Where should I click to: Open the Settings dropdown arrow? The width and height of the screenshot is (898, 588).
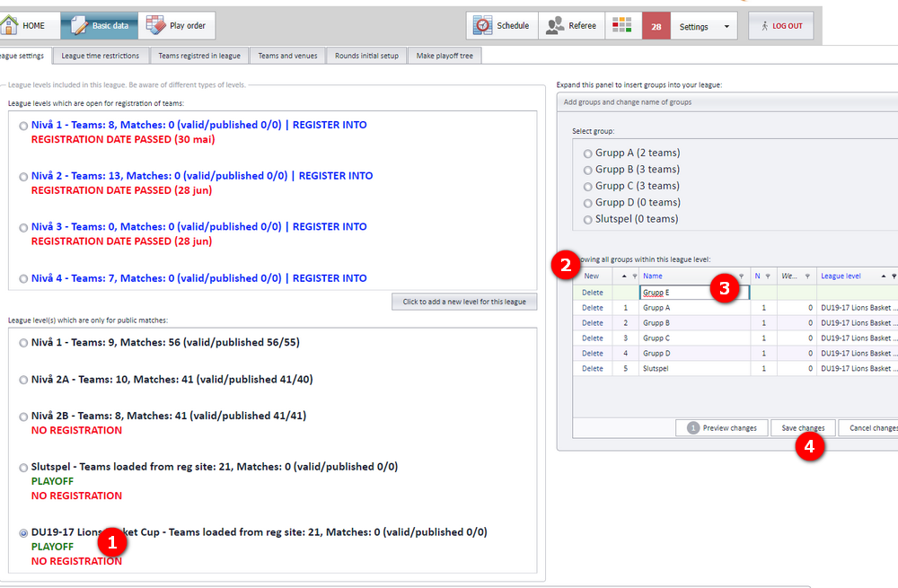(726, 26)
